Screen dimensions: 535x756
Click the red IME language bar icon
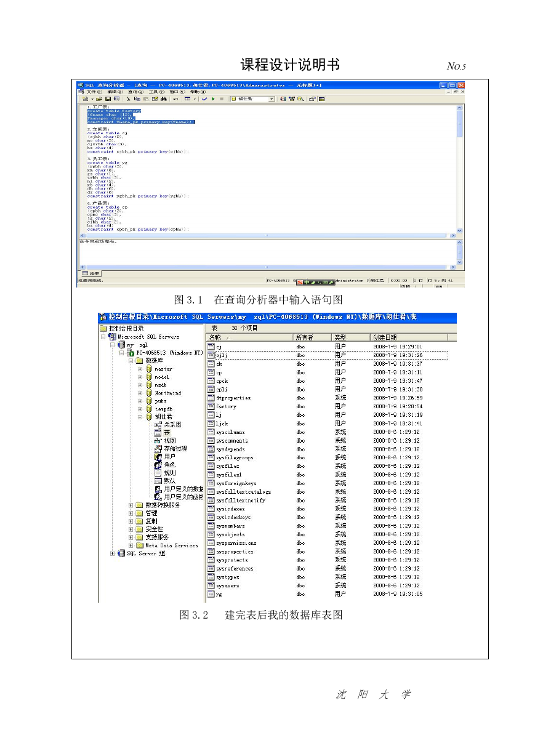coord(300,282)
